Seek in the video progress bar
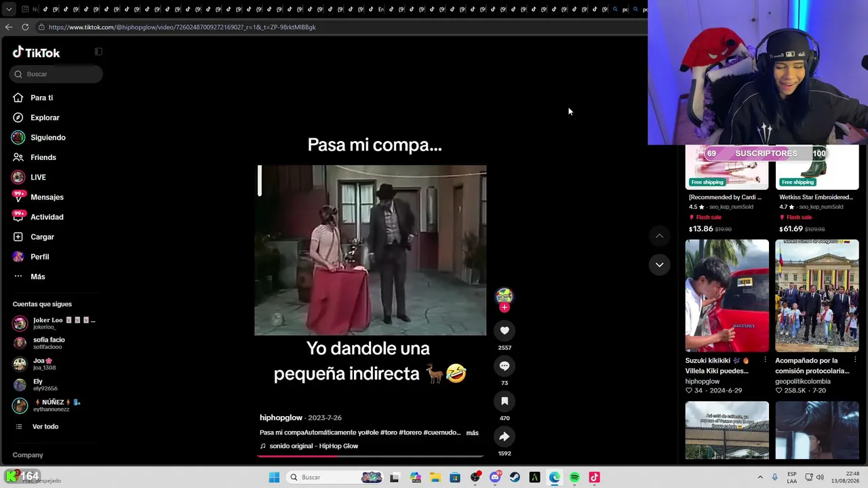 tap(370, 456)
